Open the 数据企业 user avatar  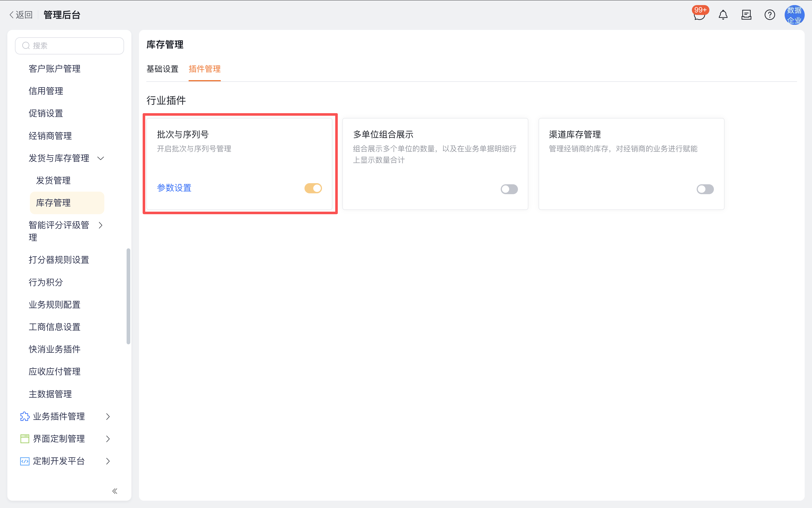[794, 15]
